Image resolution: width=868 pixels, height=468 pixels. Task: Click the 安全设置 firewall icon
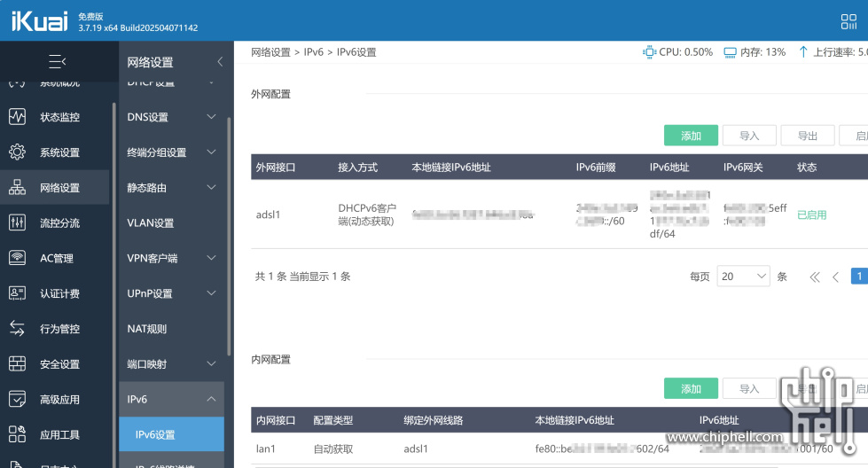pos(17,364)
